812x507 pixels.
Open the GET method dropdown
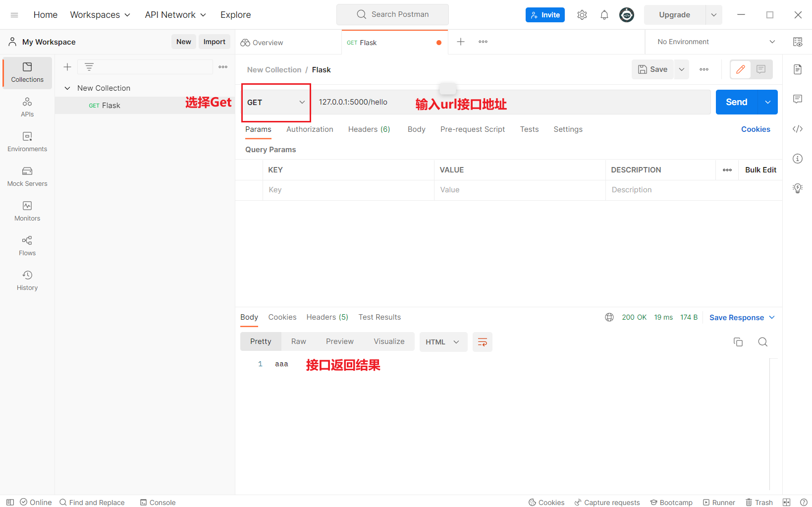(x=276, y=102)
